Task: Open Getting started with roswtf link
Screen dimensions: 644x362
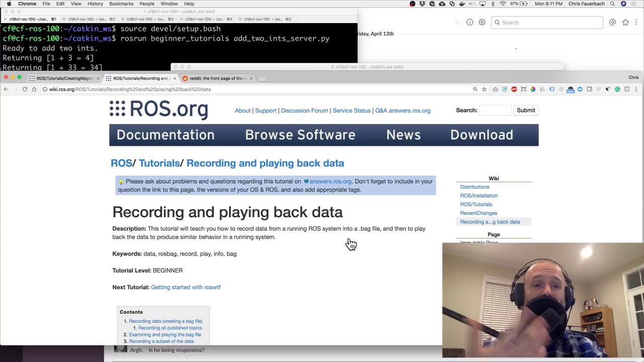Action: pos(186,287)
